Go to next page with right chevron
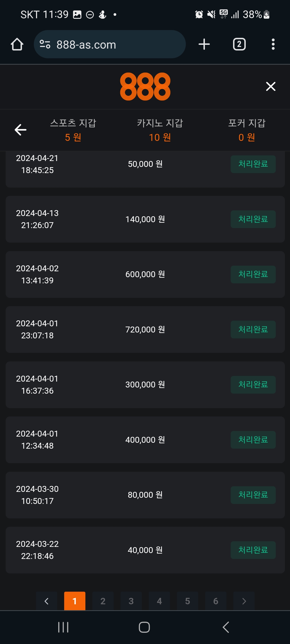This screenshot has width=290, height=644. tap(244, 601)
